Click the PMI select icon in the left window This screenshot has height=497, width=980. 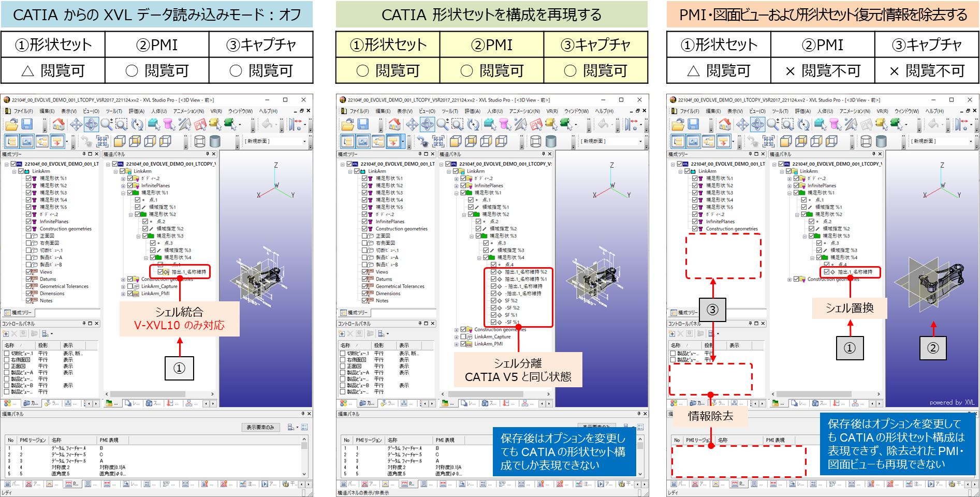(200, 124)
